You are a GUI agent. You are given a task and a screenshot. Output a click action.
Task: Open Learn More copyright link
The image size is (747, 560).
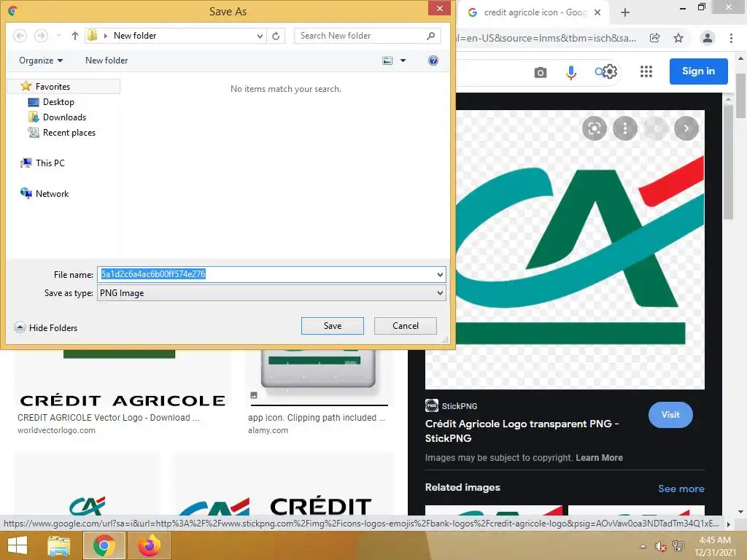tap(599, 458)
